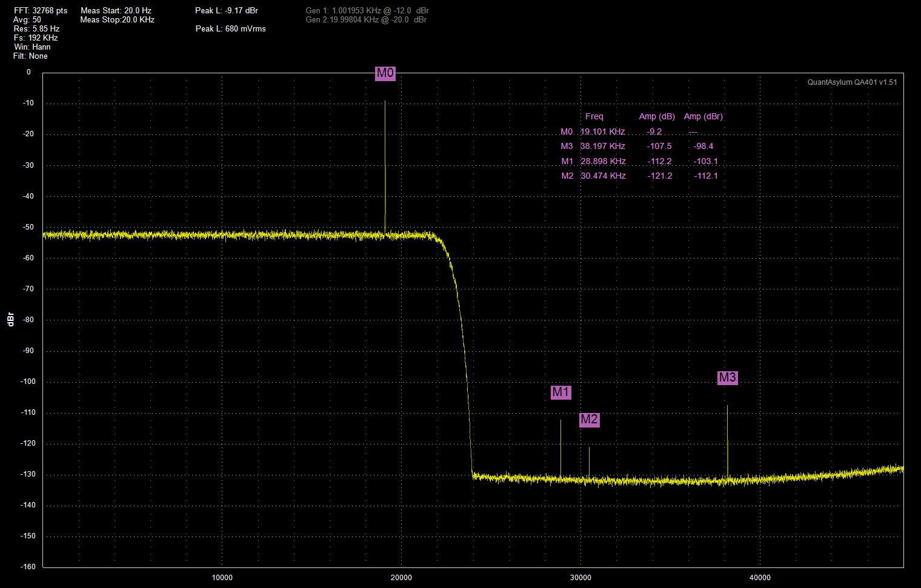This screenshot has width=921, height=588.
Task: Click the M1 row frequency 28.898 KHz
Action: pyautogui.click(x=603, y=162)
